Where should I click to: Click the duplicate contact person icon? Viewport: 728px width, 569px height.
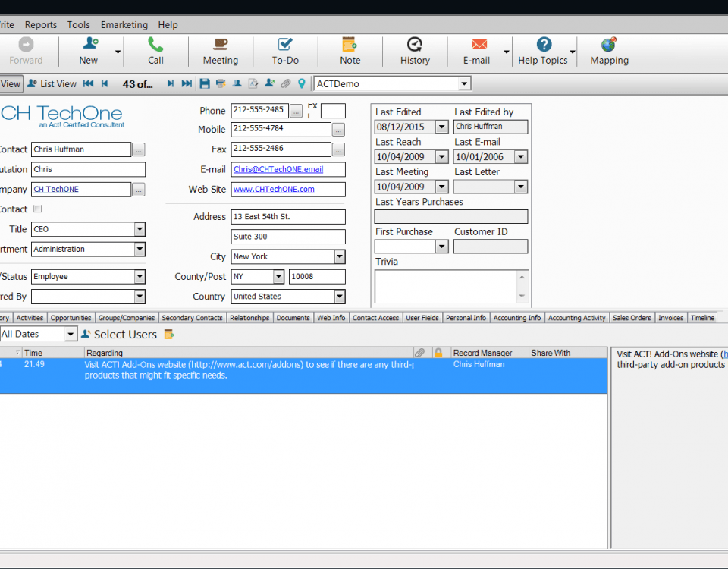point(237,83)
